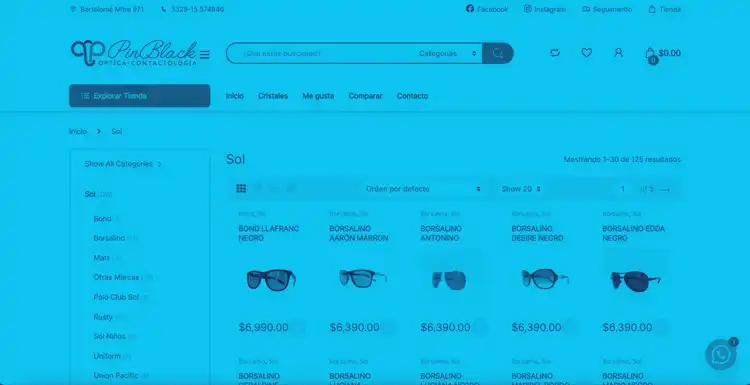Open the user account icon
Viewport: 750px width, 385px height.
pos(618,53)
